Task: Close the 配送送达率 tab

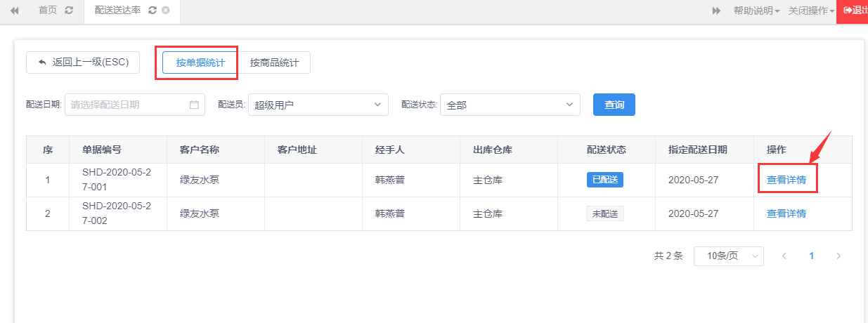Action: pyautogui.click(x=166, y=11)
